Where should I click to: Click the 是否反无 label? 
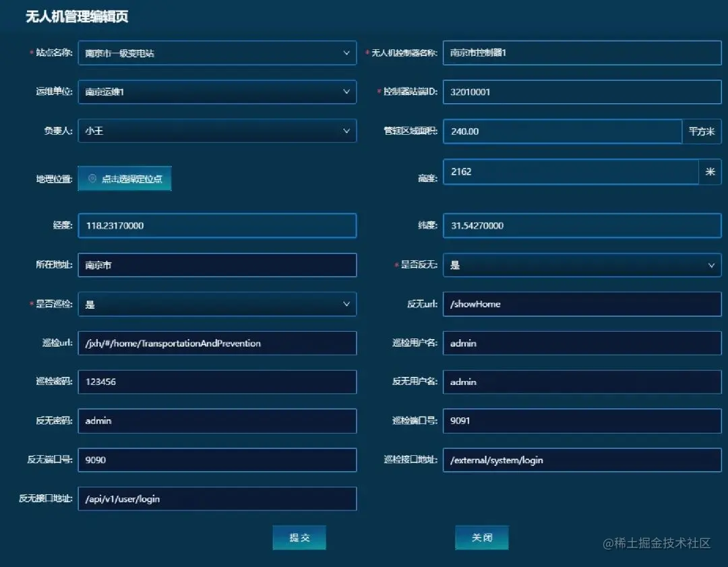(x=419, y=265)
